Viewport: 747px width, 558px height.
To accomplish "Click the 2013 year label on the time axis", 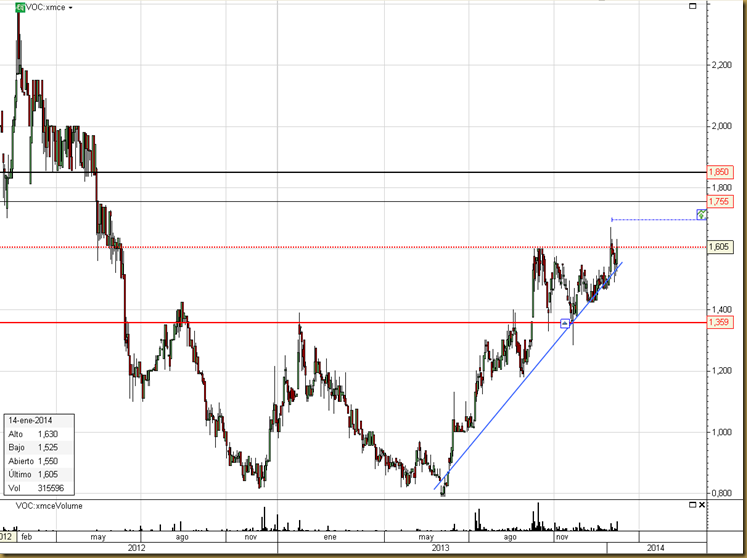I will 440,548.
